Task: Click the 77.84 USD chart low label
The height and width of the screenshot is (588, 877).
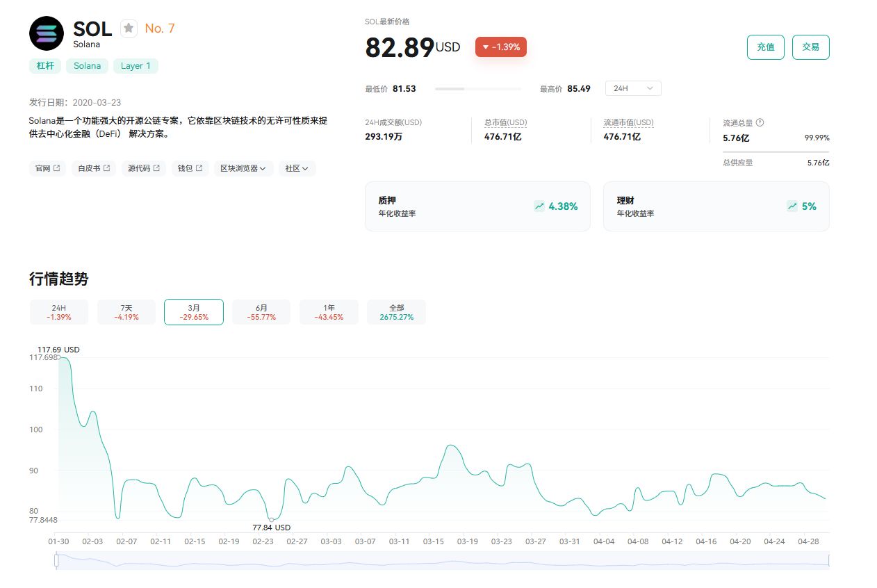Action: [271, 528]
